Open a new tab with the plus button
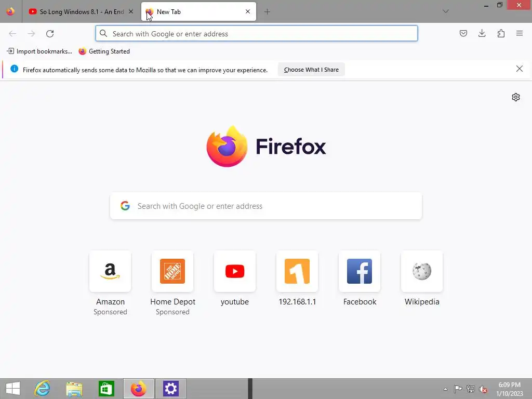Screen dimensions: 532x399 click(x=267, y=12)
